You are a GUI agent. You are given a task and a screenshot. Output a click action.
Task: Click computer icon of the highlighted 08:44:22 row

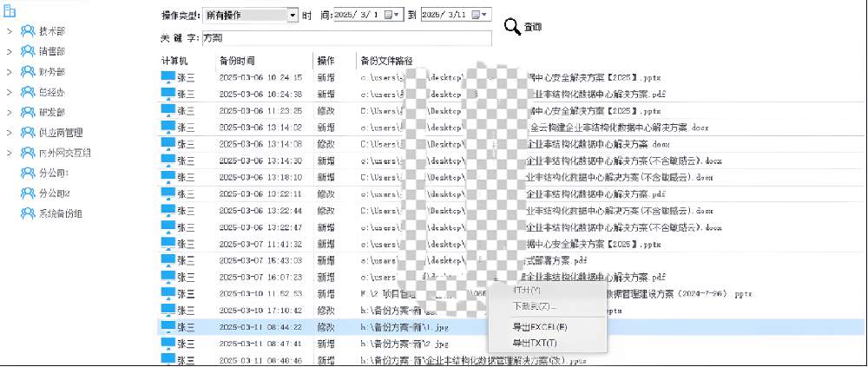[168, 327]
